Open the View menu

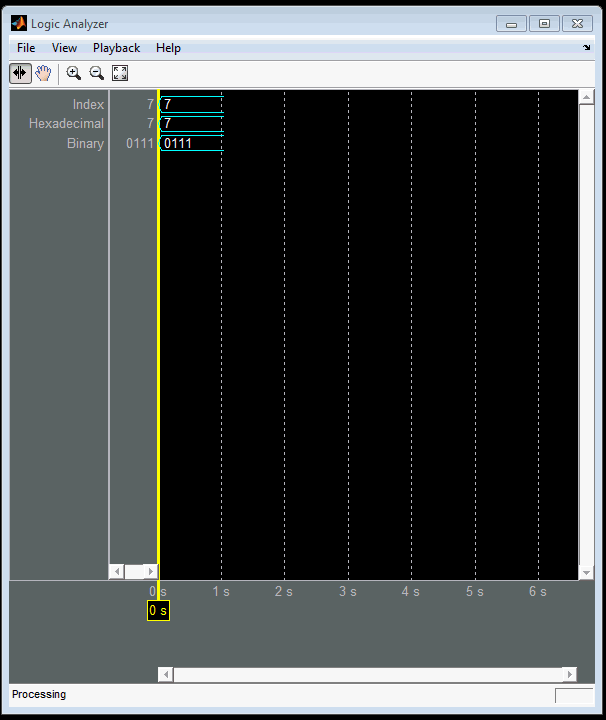click(64, 48)
